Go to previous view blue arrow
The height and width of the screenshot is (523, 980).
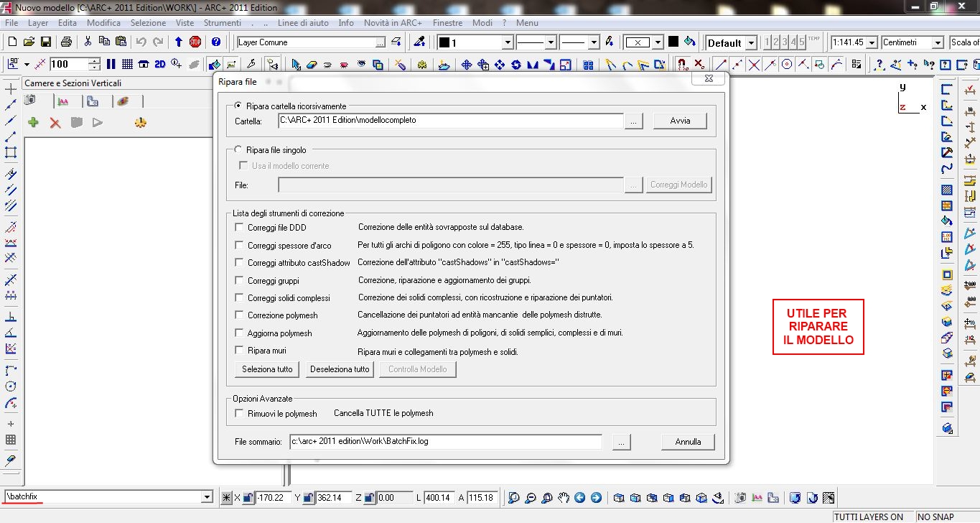coord(580,497)
